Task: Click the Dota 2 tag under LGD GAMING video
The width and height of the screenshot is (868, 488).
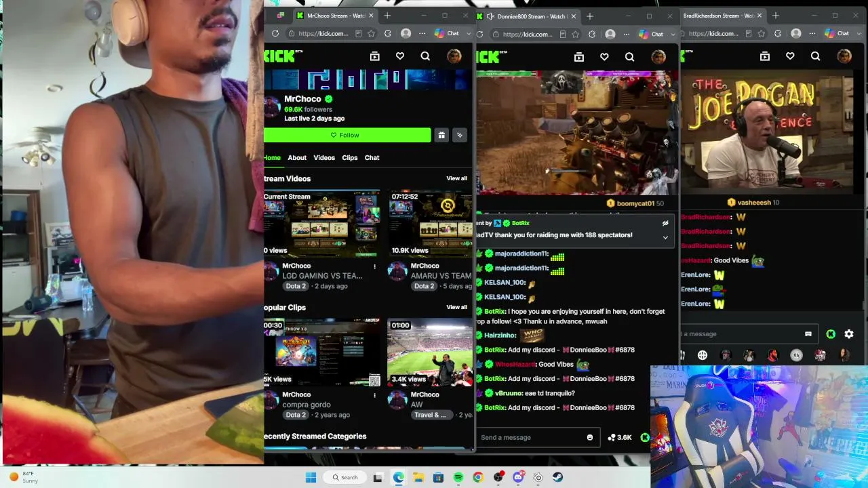Action: click(296, 286)
